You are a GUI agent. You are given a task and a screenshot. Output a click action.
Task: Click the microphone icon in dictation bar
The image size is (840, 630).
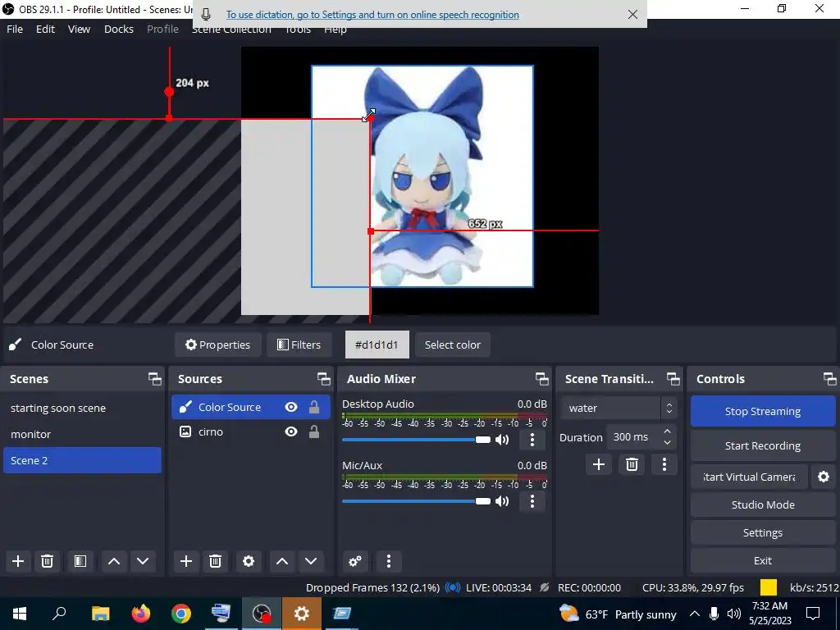pos(206,15)
